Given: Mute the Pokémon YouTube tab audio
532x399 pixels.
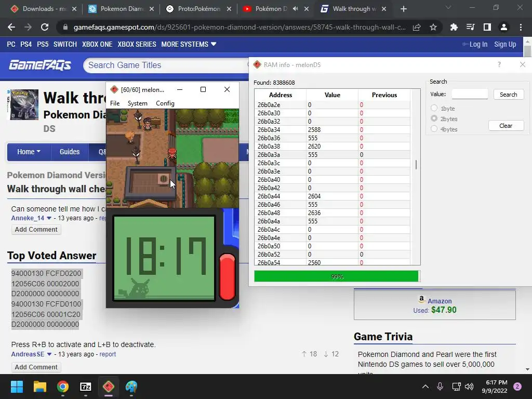Looking at the screenshot, I should point(296,9).
